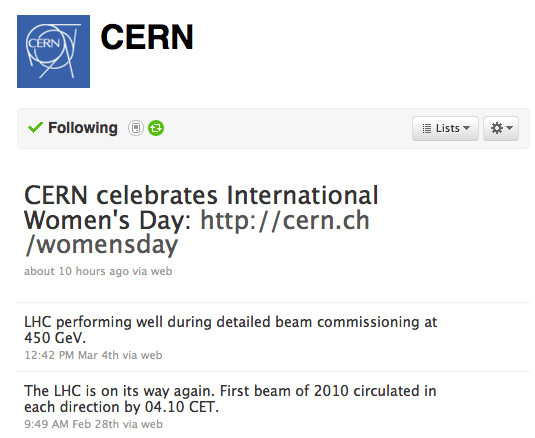This screenshot has width=535, height=438.
Task: Open the Lists dropdown menu
Action: click(x=445, y=128)
